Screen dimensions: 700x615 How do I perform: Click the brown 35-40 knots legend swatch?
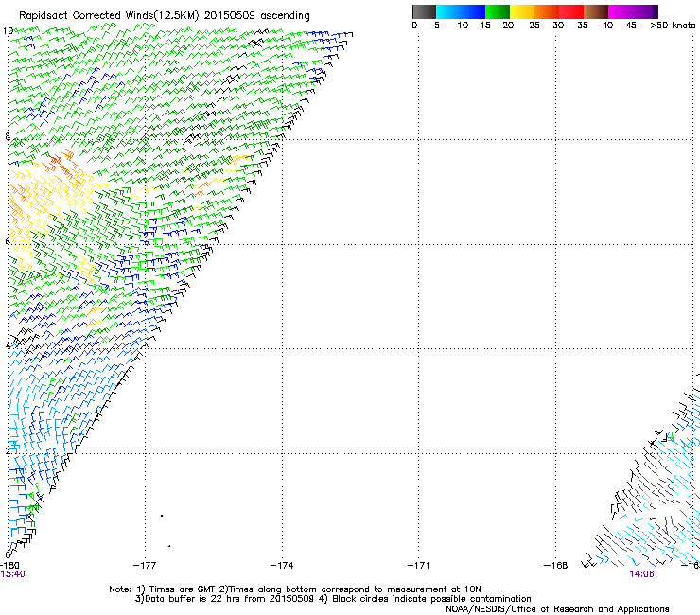point(596,11)
